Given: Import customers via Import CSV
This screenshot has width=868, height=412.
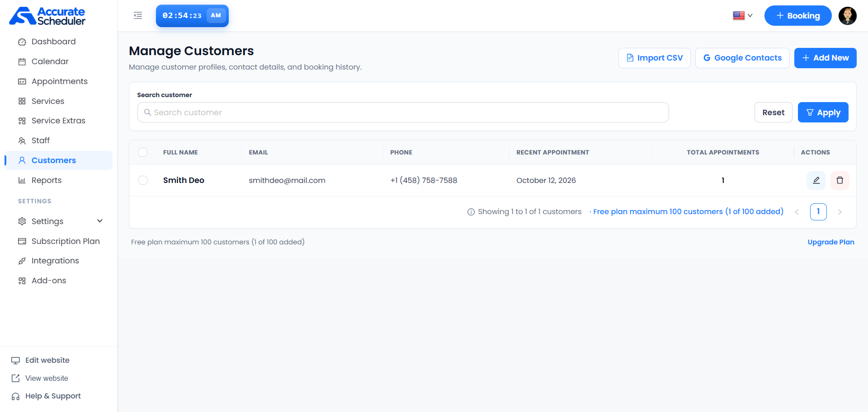Looking at the screenshot, I should (x=654, y=58).
